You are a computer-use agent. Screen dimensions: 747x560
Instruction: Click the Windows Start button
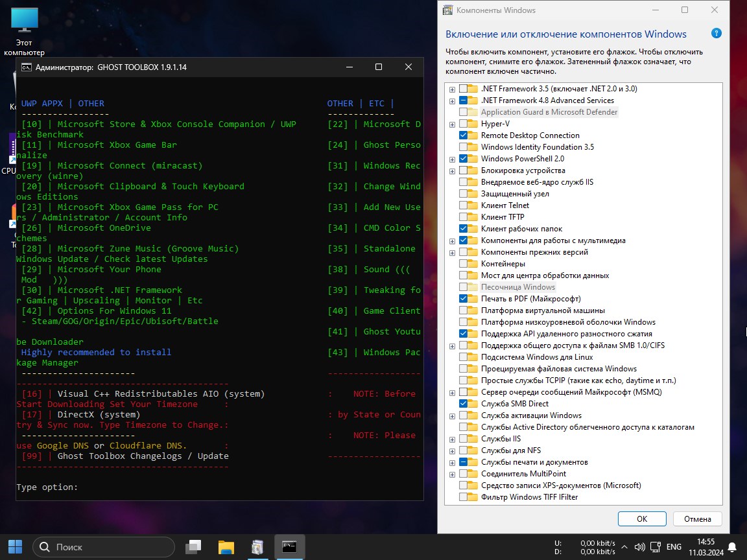click(x=15, y=547)
